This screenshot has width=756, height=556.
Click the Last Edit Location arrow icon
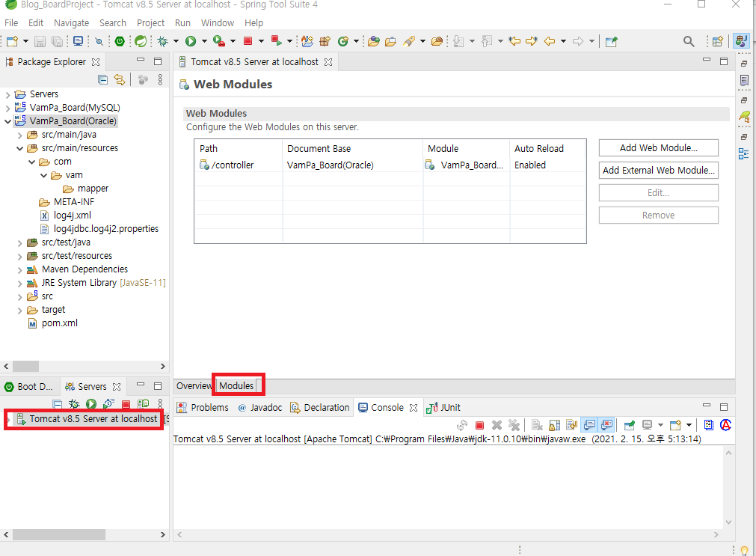pos(514,41)
